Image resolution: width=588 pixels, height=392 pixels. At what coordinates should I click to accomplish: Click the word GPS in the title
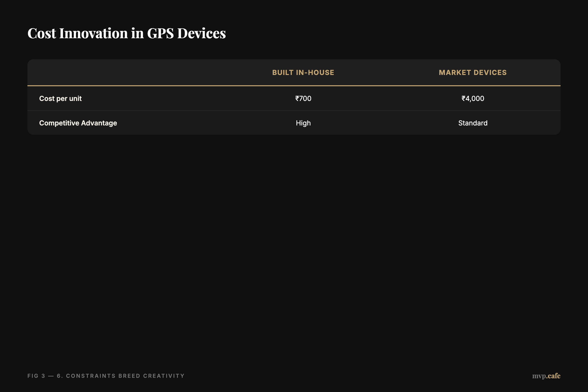[x=160, y=33]
